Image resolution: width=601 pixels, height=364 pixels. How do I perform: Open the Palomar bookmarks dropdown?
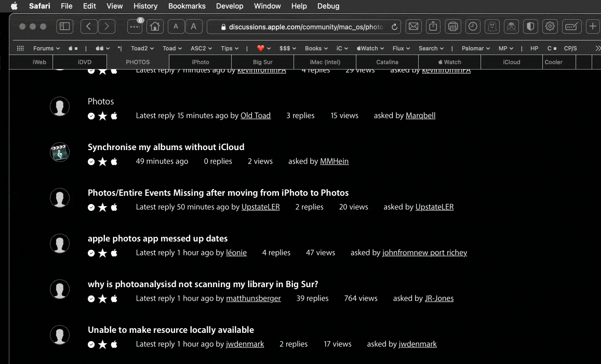(x=475, y=48)
